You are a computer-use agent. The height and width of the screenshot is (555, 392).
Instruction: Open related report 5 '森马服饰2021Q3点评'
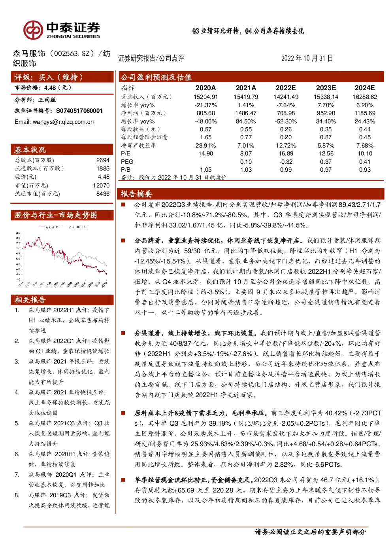coord(69,433)
